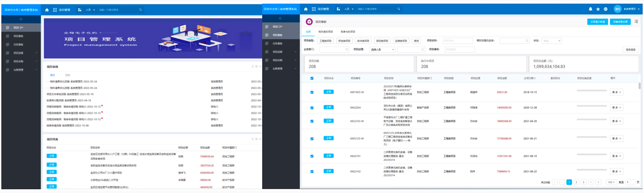Viewport: 644px width, 193px height.
Task: Click the home icon in the right window header
Action: (x=306, y=9)
